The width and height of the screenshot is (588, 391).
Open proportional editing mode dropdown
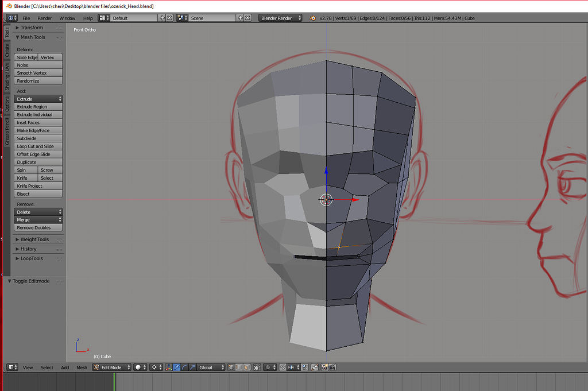[270, 367]
